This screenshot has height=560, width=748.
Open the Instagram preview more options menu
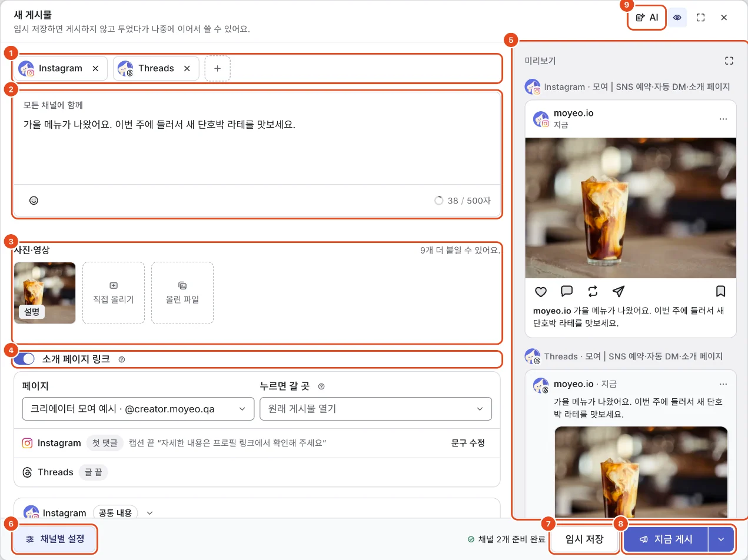click(723, 119)
